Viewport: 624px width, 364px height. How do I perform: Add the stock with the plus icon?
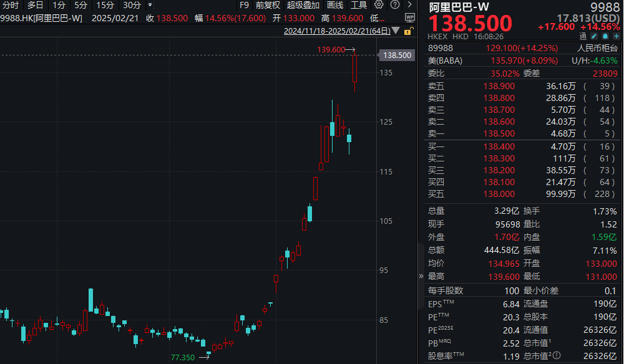pos(616,36)
